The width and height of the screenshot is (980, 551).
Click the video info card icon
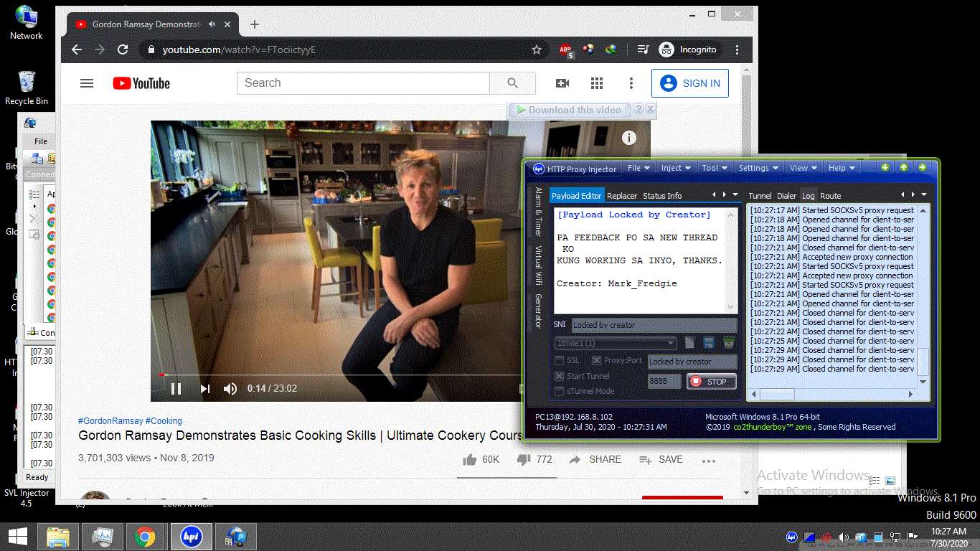click(629, 138)
